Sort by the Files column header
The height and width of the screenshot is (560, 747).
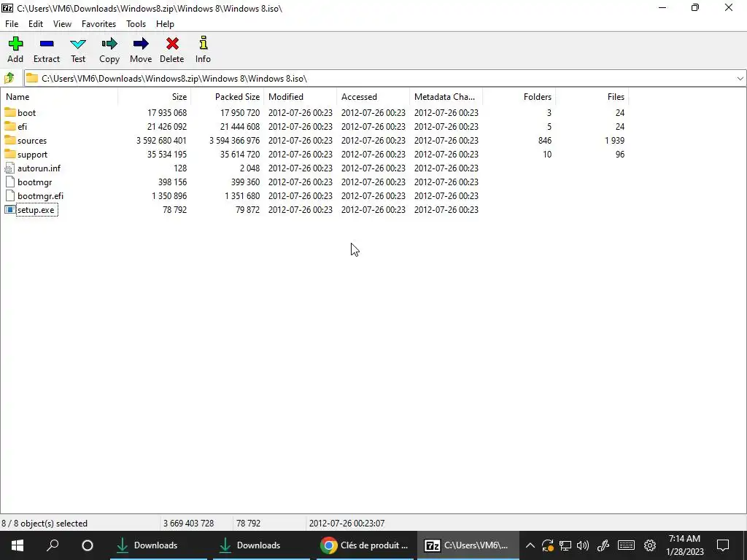click(x=592, y=97)
